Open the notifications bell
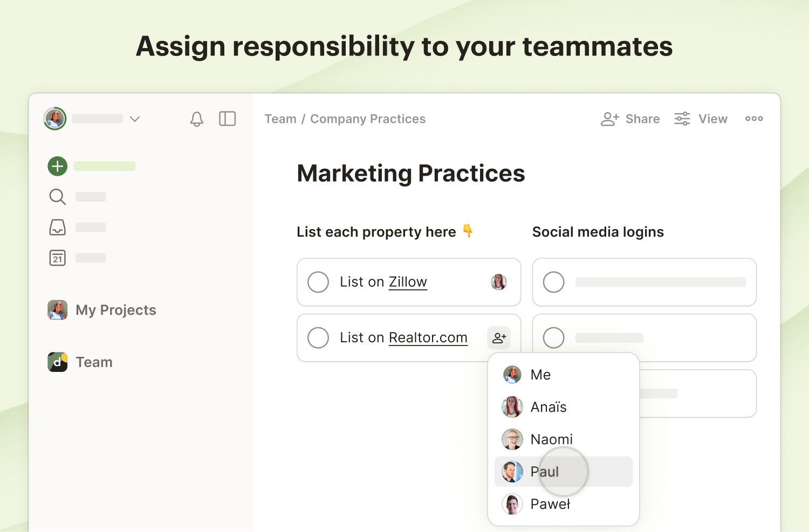 [x=197, y=119]
